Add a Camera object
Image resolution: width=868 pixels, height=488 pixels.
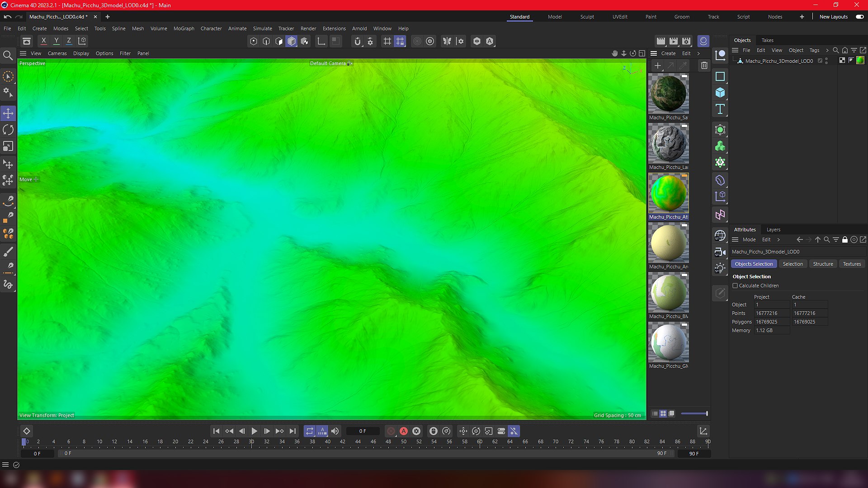720,252
